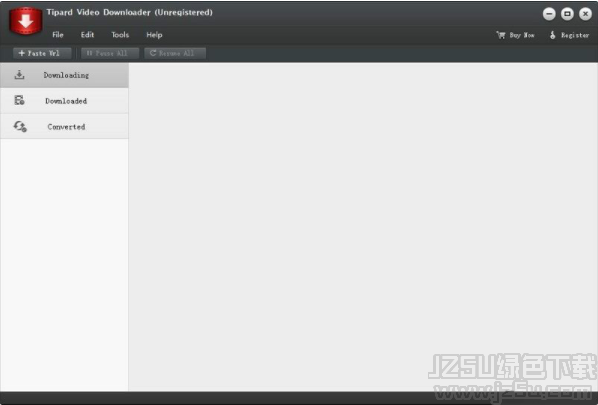
Task: Click the Converted circular arrows icon
Action: (x=20, y=126)
